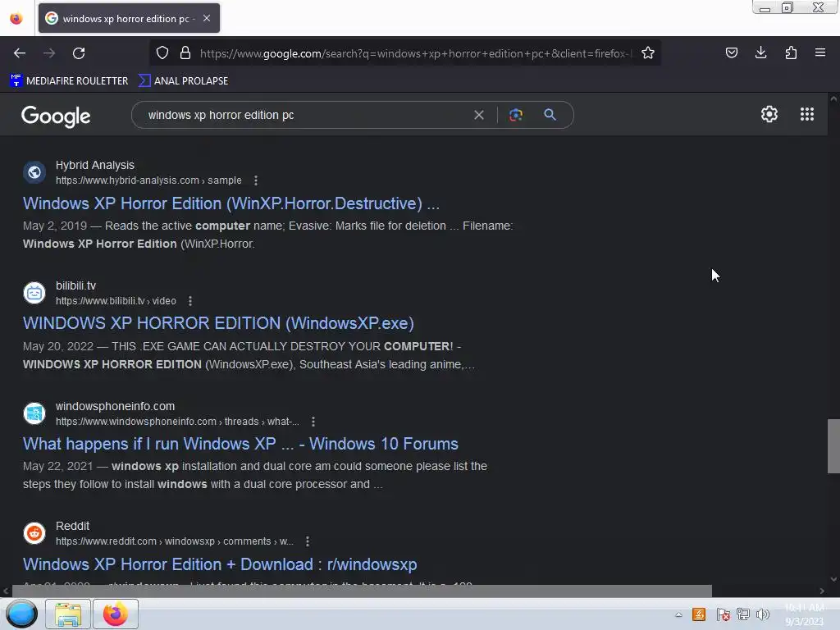Open more options for Reddit result

point(308,541)
